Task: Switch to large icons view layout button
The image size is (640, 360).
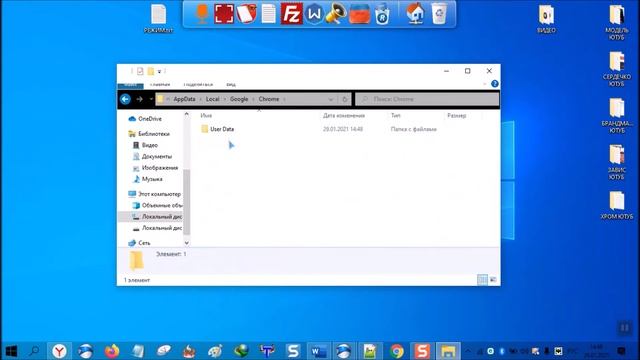Action: pos(493,280)
